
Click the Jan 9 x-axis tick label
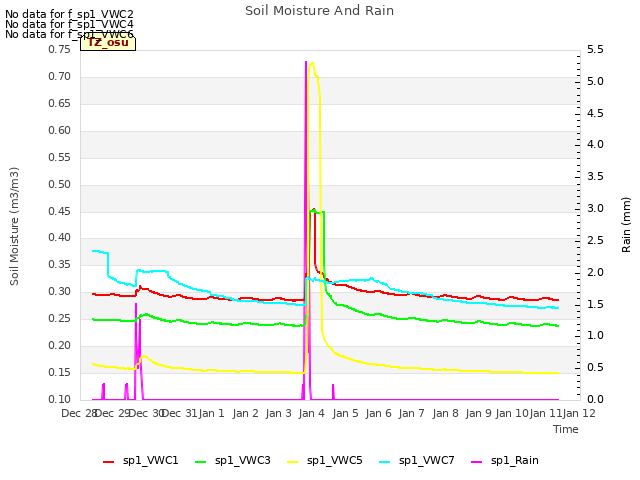coord(478,413)
